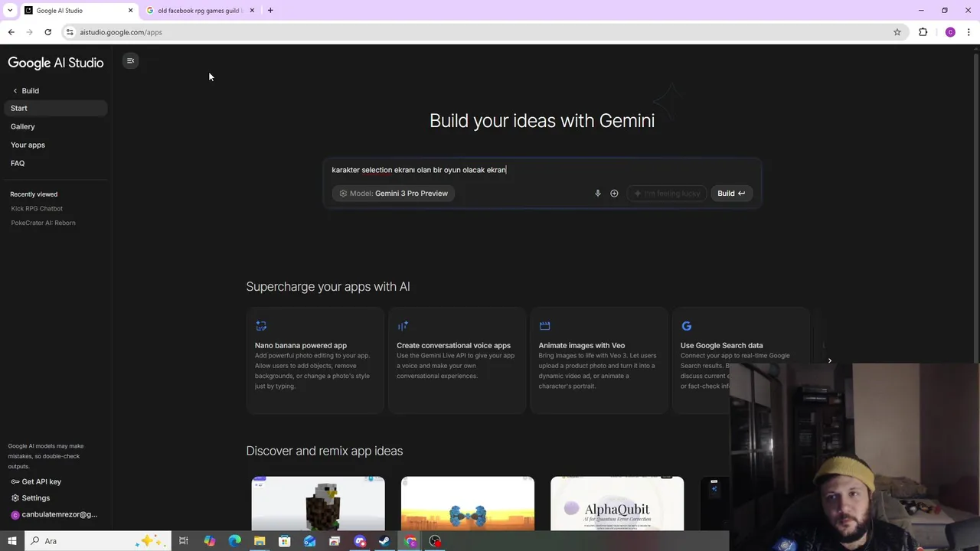Click the Veo card video icon
Screen dimensions: 980x551
[x=544, y=326]
